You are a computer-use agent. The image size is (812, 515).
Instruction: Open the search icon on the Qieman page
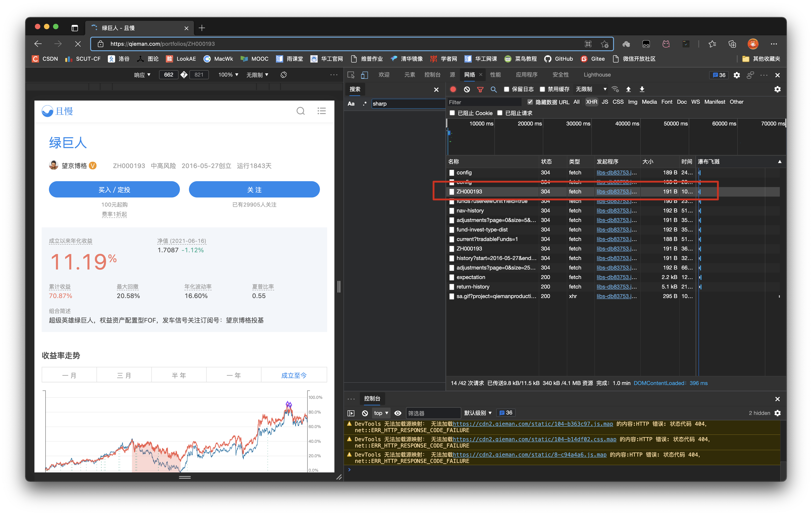pos(300,111)
